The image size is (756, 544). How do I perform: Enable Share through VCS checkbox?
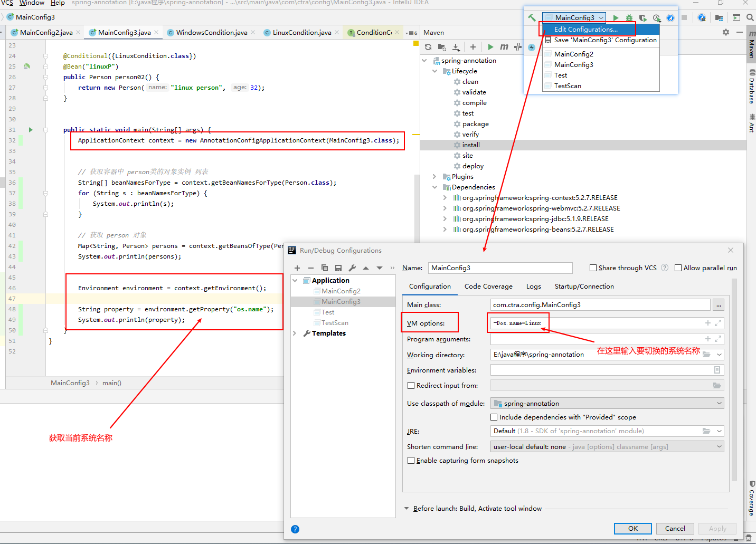pyautogui.click(x=593, y=268)
